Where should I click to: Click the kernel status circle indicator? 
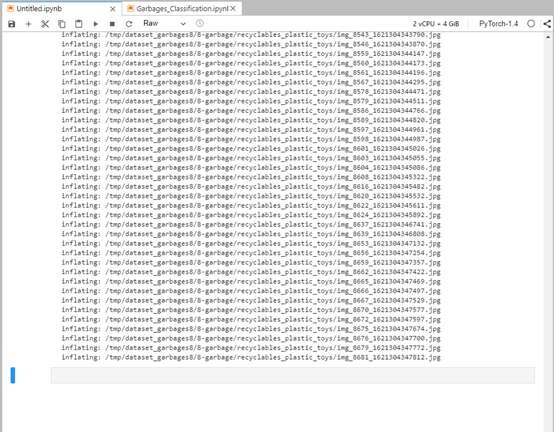(x=531, y=24)
